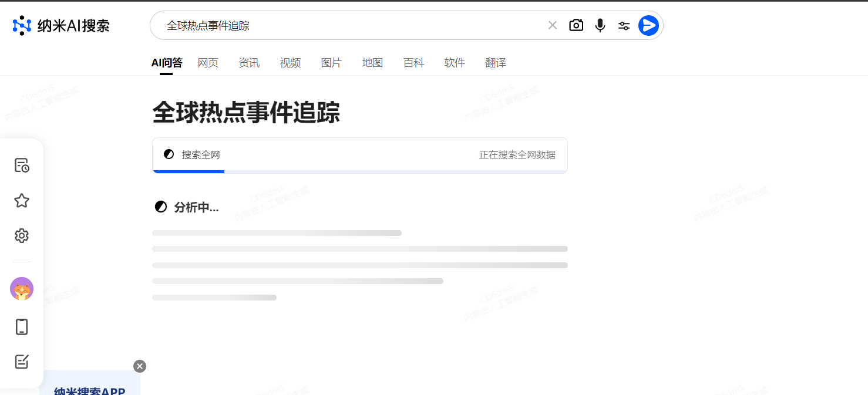
Task: Open the feedback edit icon in sidebar
Action: click(x=21, y=362)
